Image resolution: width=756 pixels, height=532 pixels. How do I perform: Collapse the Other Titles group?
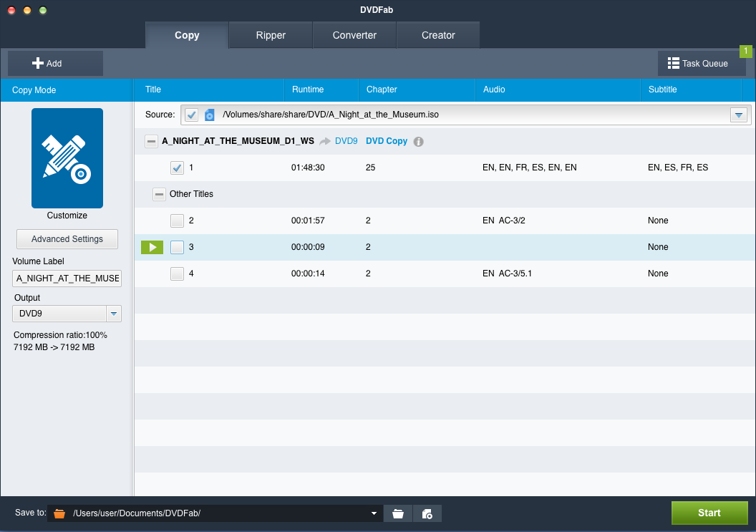159,194
